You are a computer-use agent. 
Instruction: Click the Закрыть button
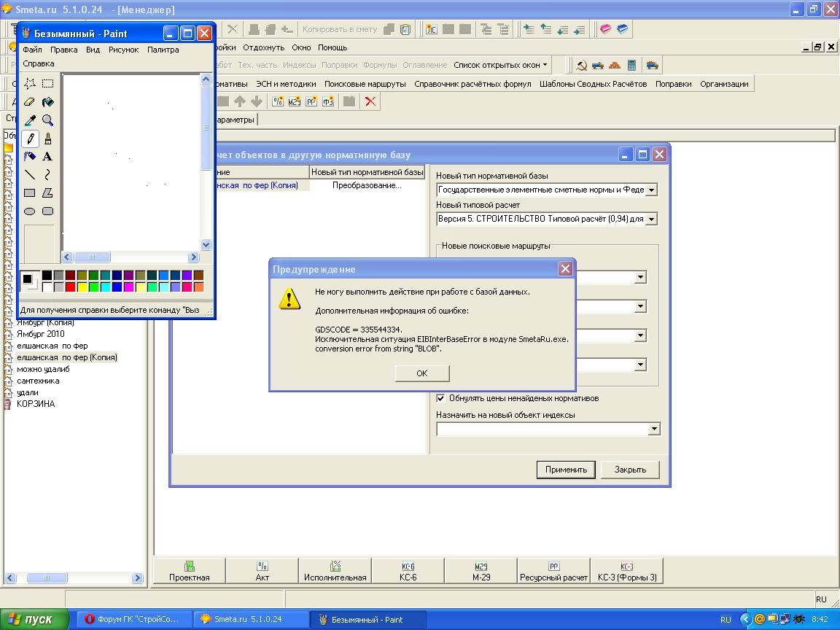(630, 470)
